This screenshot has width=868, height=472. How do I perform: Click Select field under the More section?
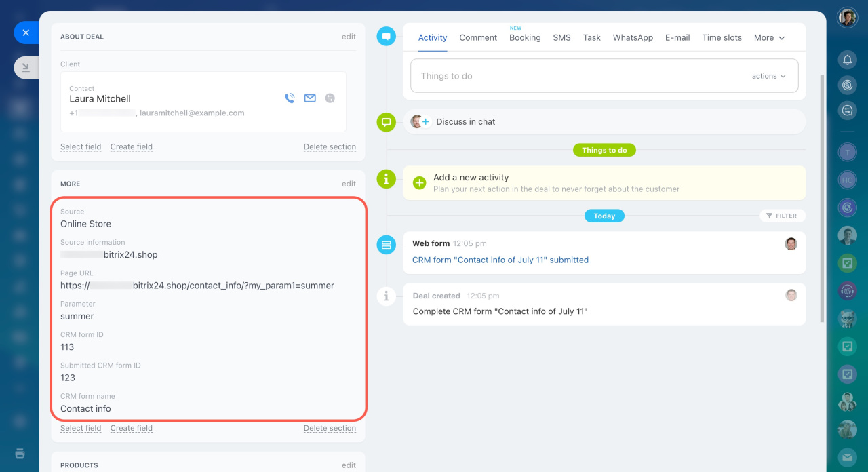tap(81, 428)
